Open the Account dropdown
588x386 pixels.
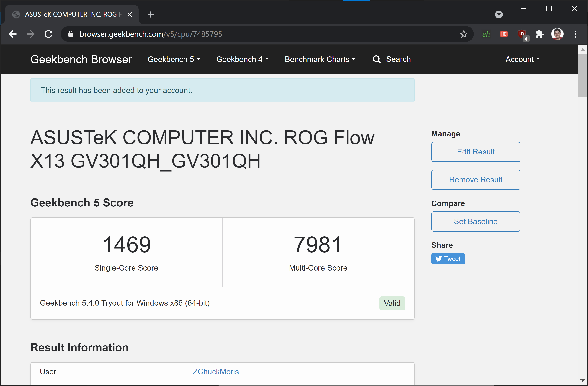pos(522,59)
